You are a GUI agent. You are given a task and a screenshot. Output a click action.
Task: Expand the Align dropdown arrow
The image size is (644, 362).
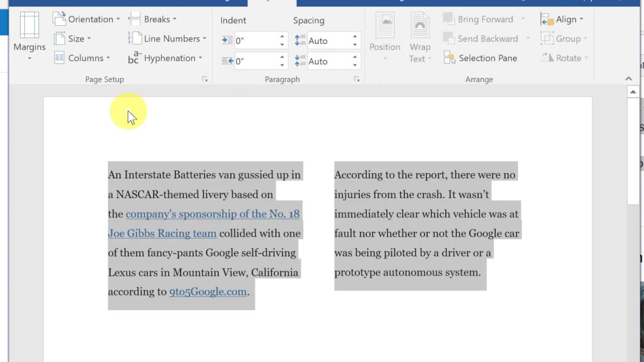(x=581, y=19)
